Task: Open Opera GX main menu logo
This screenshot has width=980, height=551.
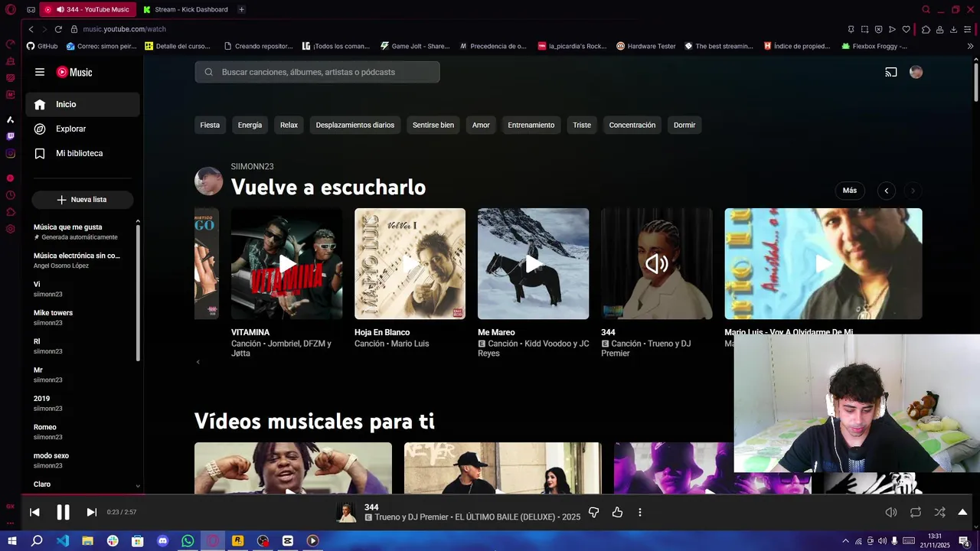Action: click(x=11, y=9)
